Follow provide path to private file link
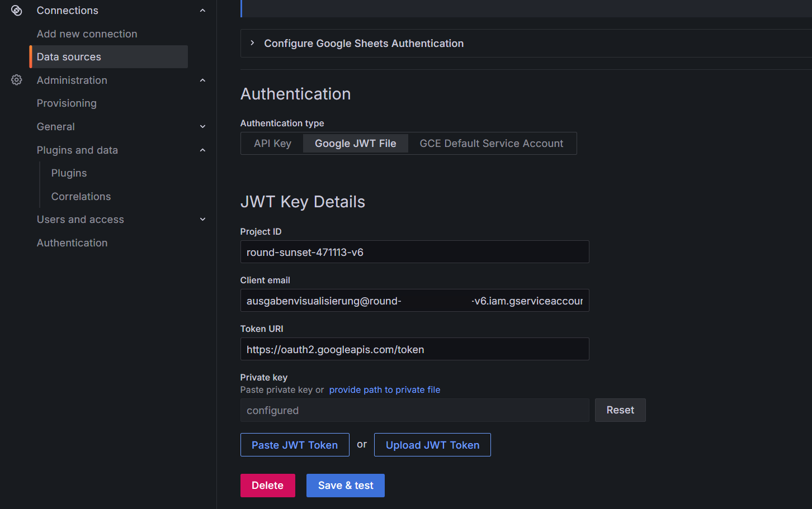Image resolution: width=812 pixels, height=509 pixels. pyautogui.click(x=384, y=390)
